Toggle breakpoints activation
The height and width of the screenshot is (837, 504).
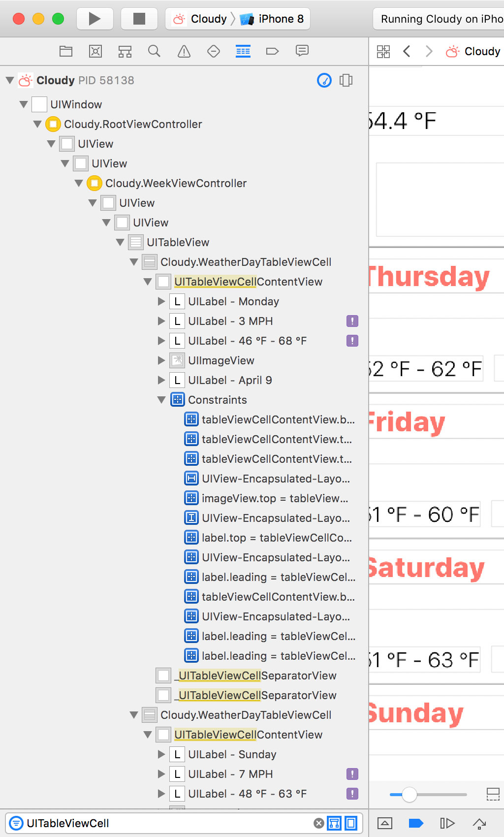click(416, 823)
